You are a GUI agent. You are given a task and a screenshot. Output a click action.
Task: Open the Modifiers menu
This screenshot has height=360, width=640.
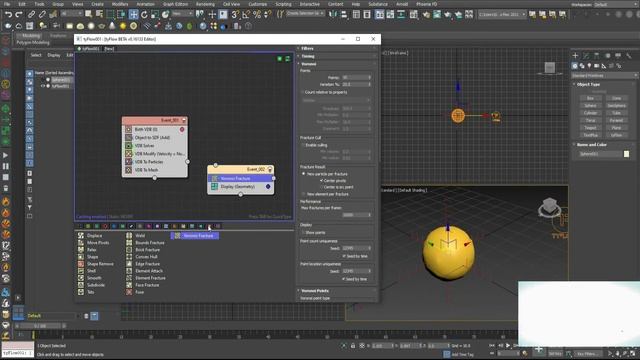point(120,4)
